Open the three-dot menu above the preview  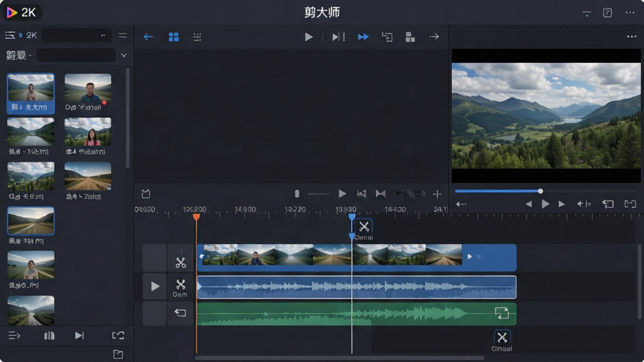[631, 36]
